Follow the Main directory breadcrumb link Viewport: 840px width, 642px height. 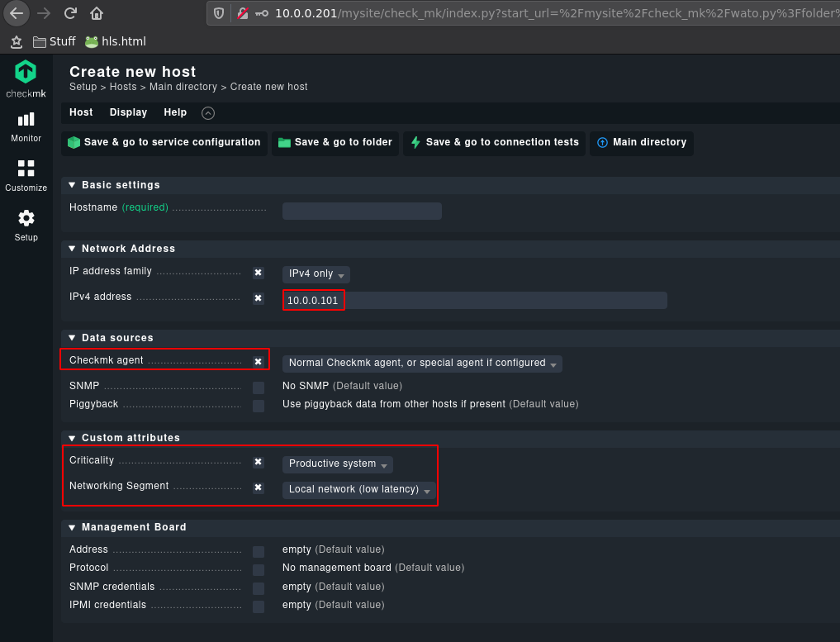point(183,87)
